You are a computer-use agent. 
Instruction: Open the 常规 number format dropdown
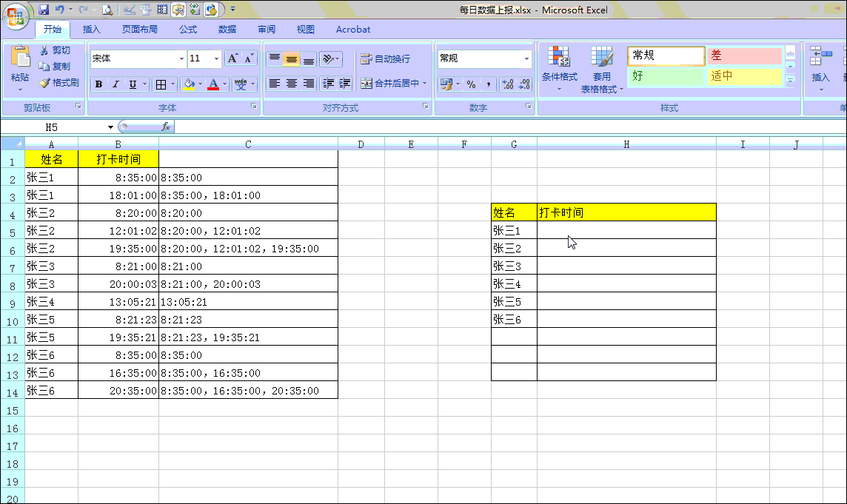pyautogui.click(x=527, y=58)
